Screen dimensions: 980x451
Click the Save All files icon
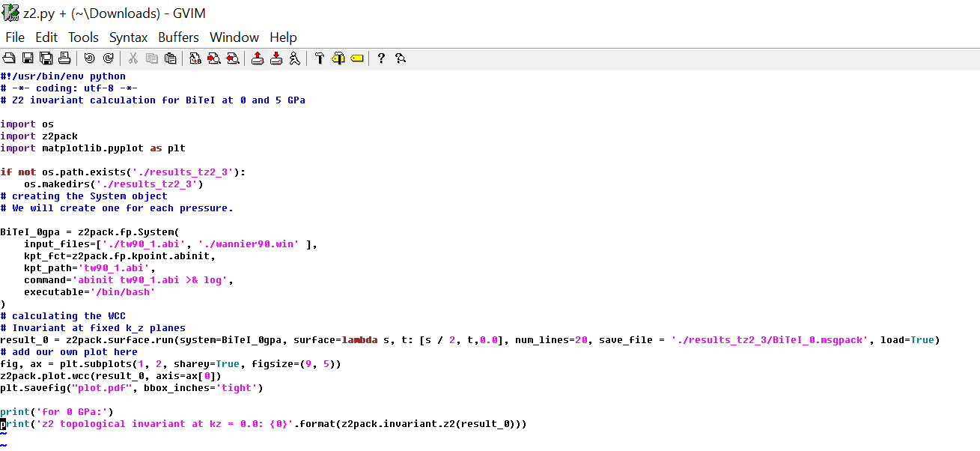[x=46, y=58]
